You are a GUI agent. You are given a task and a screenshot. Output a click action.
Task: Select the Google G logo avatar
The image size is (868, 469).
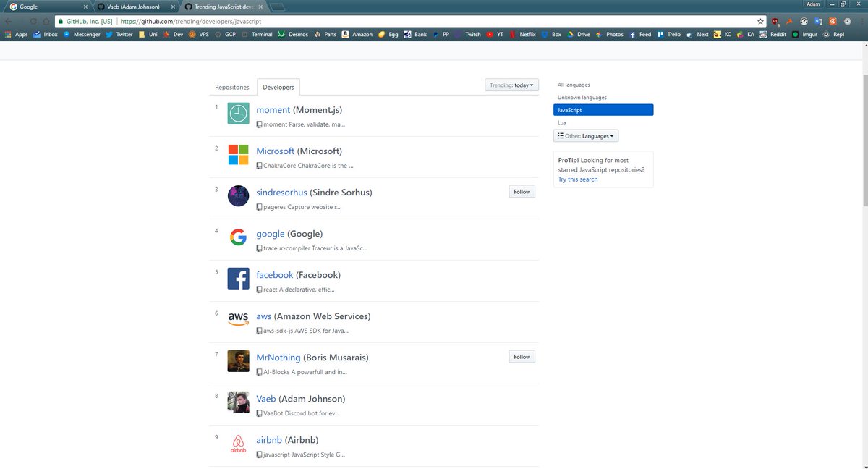tap(238, 237)
